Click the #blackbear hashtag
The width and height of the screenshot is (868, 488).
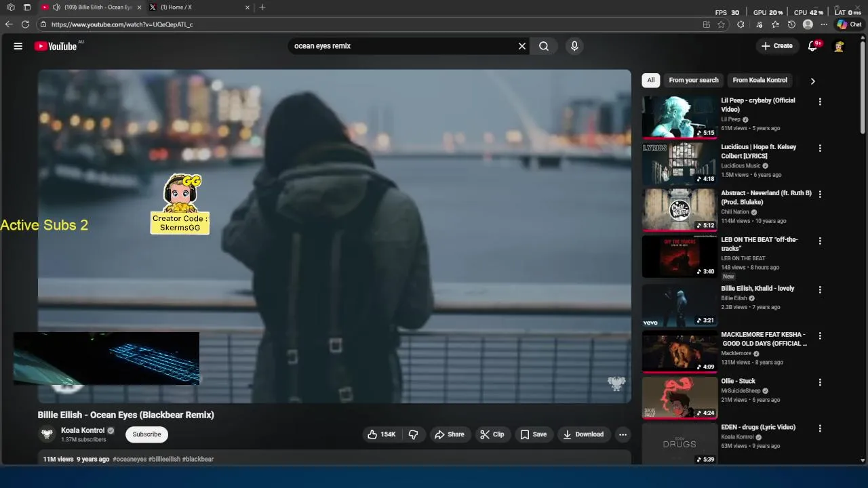coord(198,460)
